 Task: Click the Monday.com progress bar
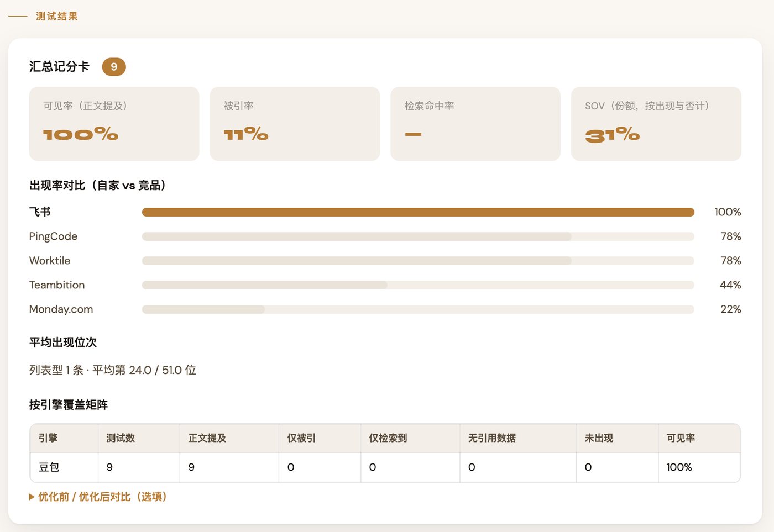(x=418, y=309)
